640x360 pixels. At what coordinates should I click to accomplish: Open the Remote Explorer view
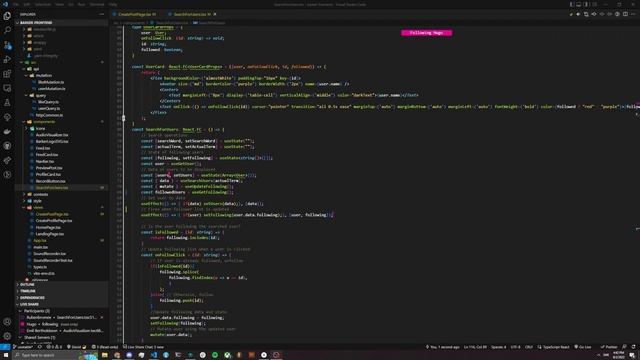(7, 88)
